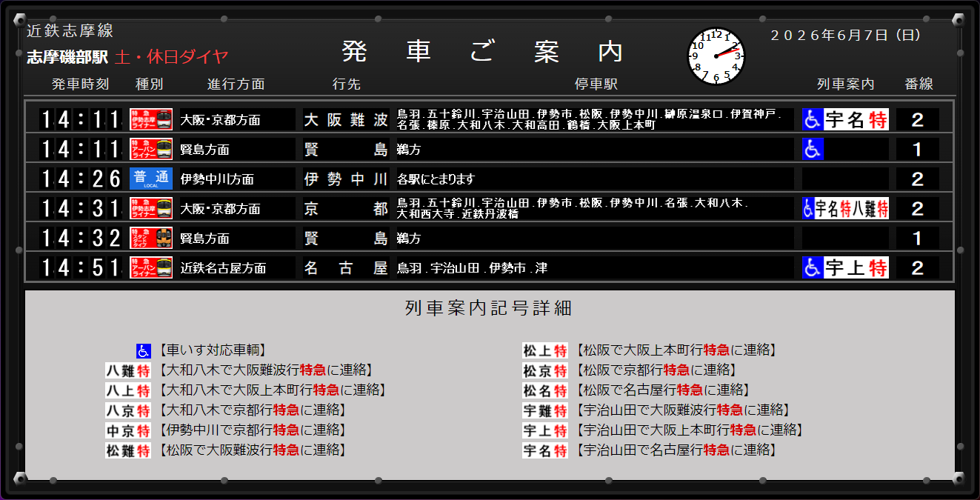
Task: Click the 各駅にとまります stops text
Action: (436, 179)
